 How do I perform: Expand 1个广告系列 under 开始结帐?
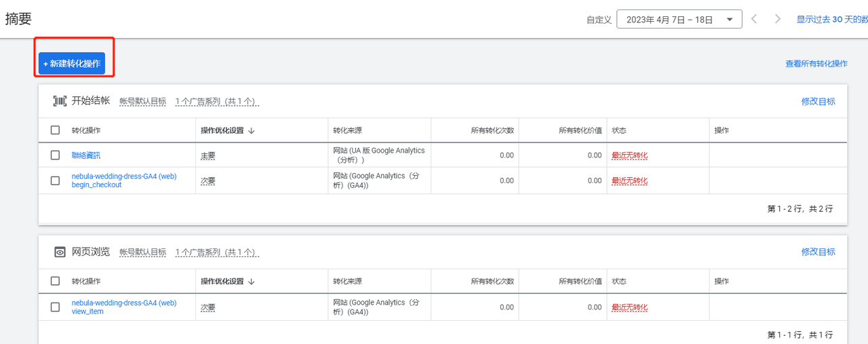(217, 102)
